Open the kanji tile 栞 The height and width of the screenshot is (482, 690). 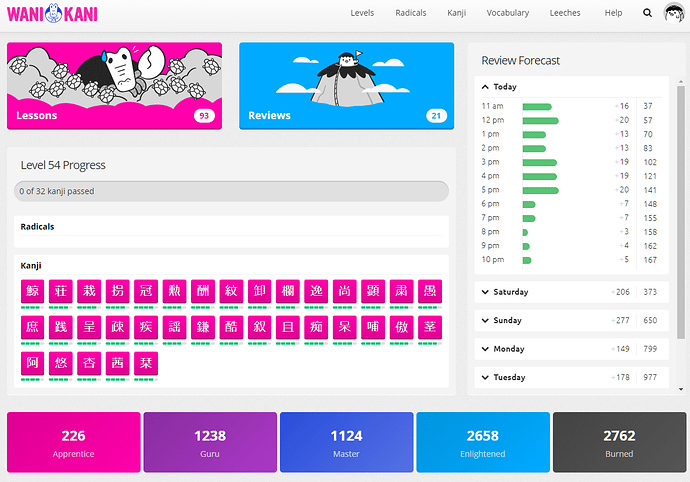coord(146,363)
